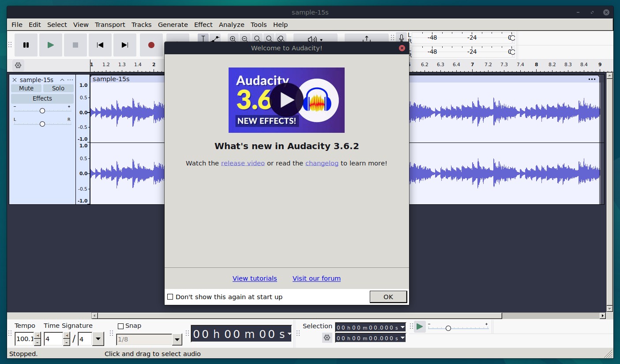Click the Zoom Toggle icon
Image resolution: width=620 pixels, height=364 pixels.
click(281, 38)
